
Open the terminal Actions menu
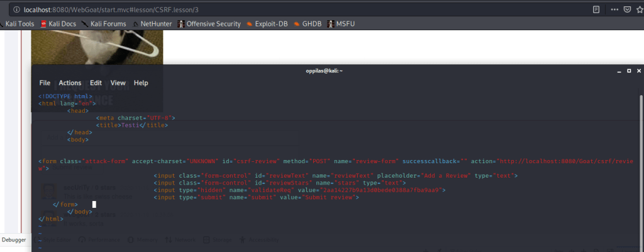click(x=70, y=83)
